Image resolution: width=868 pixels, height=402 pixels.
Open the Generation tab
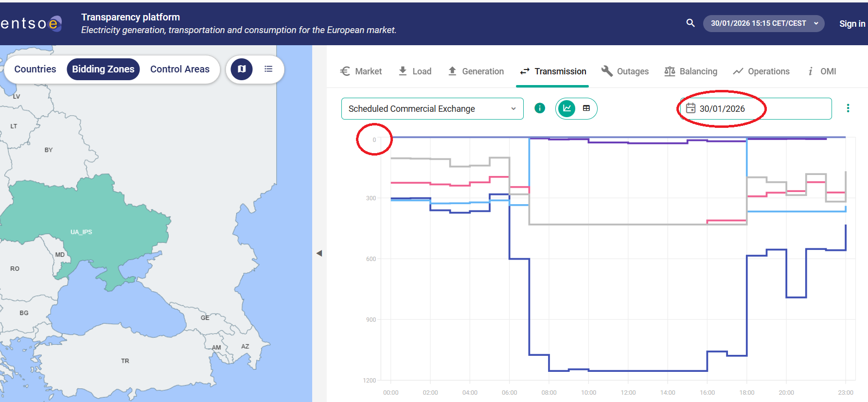click(x=476, y=71)
